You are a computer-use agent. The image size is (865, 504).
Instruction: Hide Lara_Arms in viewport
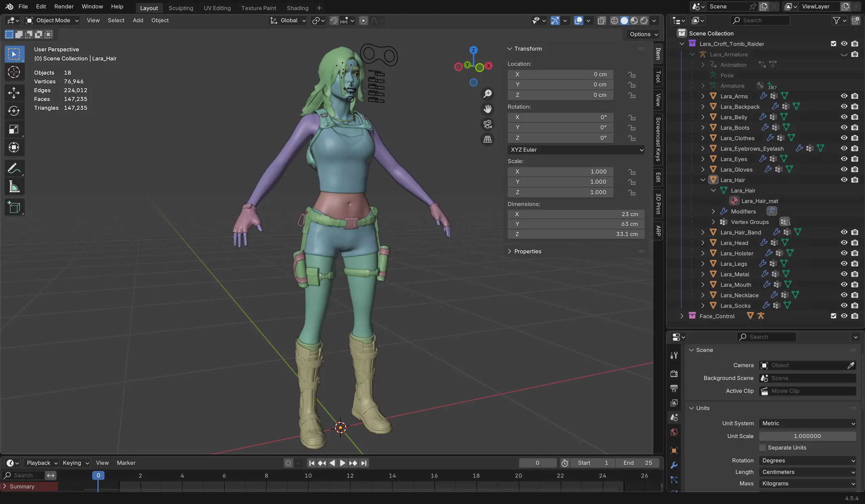pyautogui.click(x=844, y=96)
